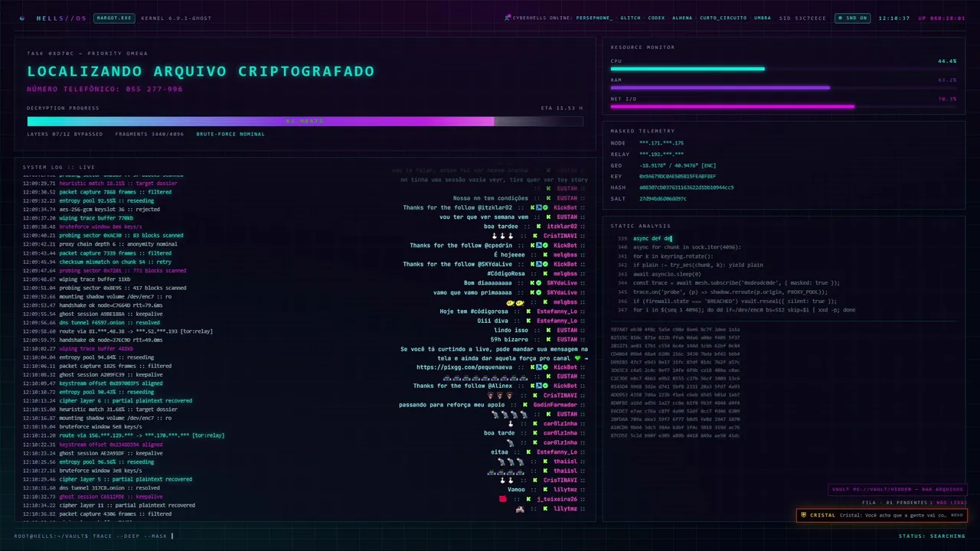The height and width of the screenshot is (551, 980).
Task: Select online user CURTO_CIRCUITO
Action: point(724,18)
